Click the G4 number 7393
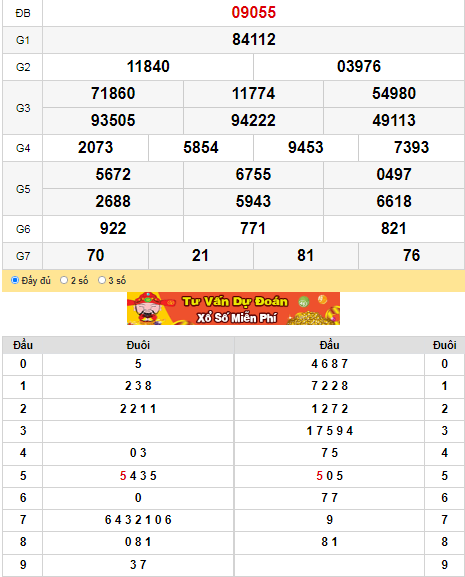The image size is (465, 577). pyautogui.click(x=411, y=148)
